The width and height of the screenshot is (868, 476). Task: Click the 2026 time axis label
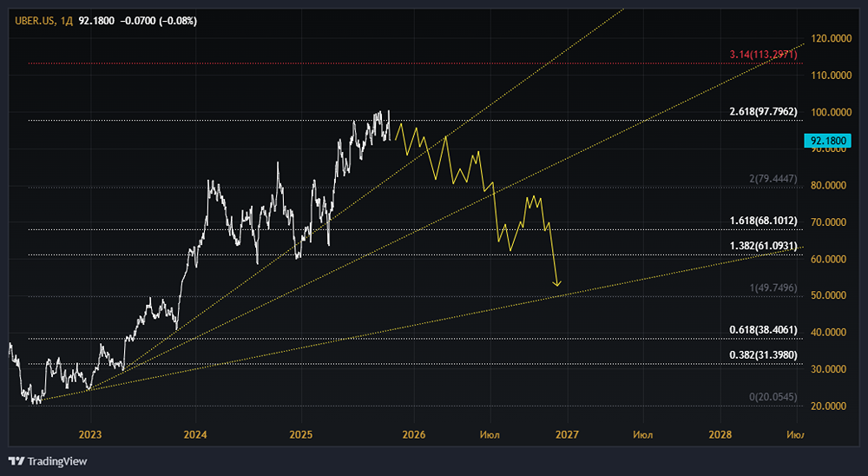tap(414, 434)
